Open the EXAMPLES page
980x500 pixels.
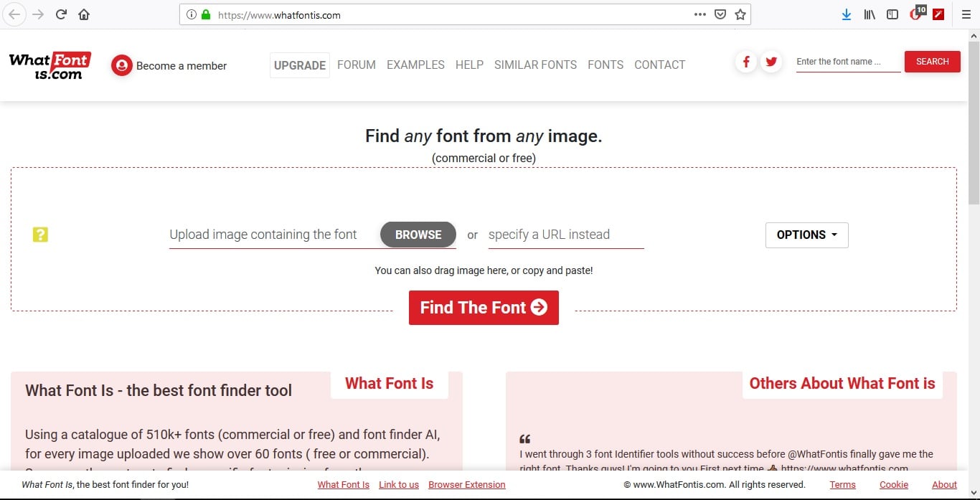(415, 65)
